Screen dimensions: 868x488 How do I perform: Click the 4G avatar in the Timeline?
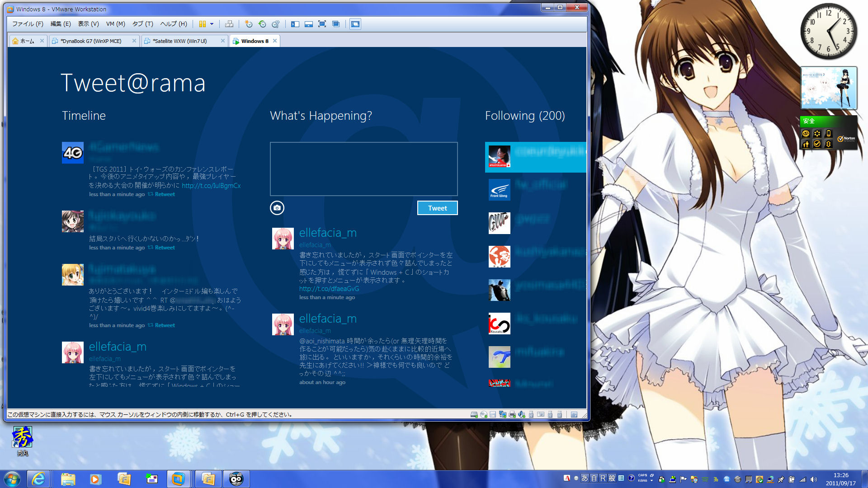point(73,153)
